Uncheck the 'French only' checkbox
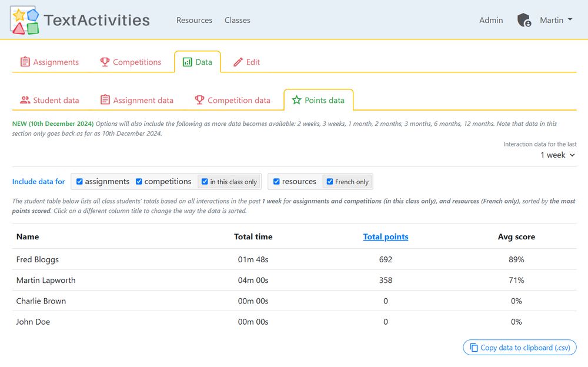588x367 pixels. coord(330,182)
